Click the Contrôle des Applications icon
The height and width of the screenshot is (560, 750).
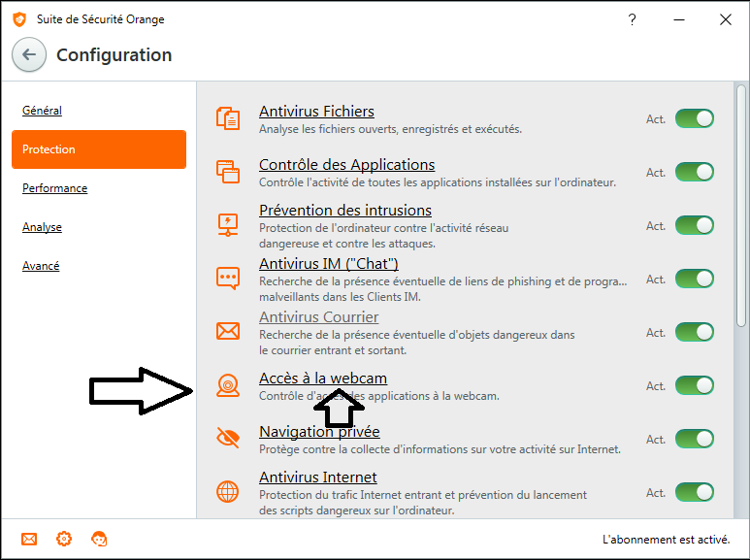[227, 172]
